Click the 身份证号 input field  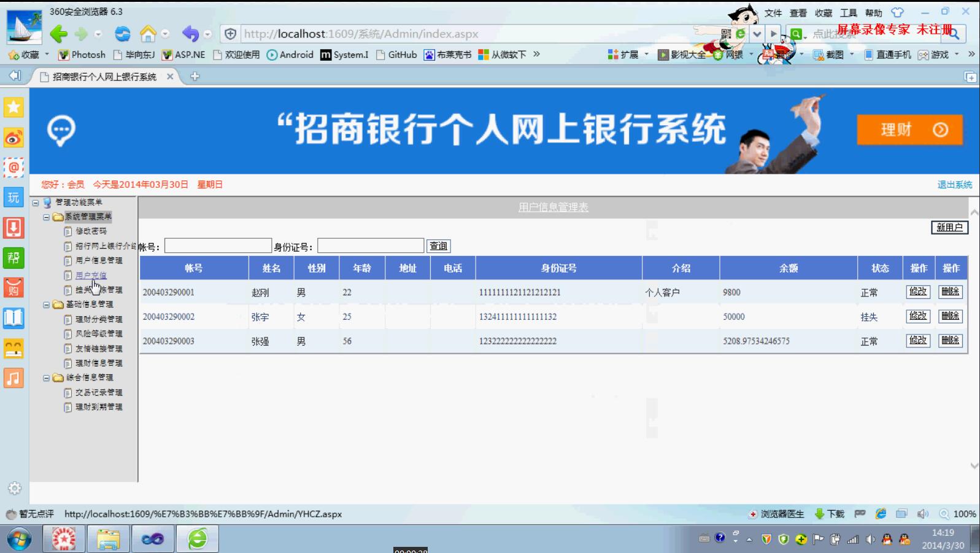371,246
